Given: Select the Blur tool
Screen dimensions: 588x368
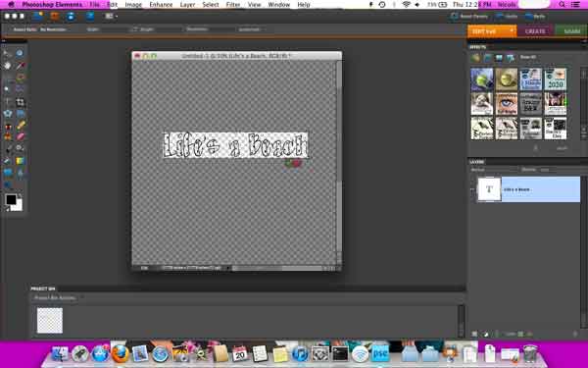Looking at the screenshot, I should pos(20,173).
